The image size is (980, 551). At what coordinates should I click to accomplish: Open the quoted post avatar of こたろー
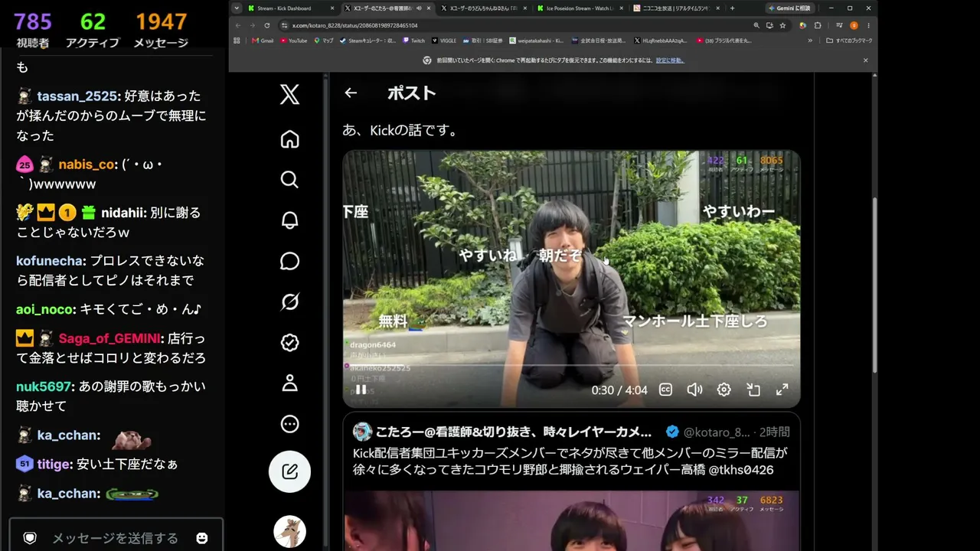[362, 432]
